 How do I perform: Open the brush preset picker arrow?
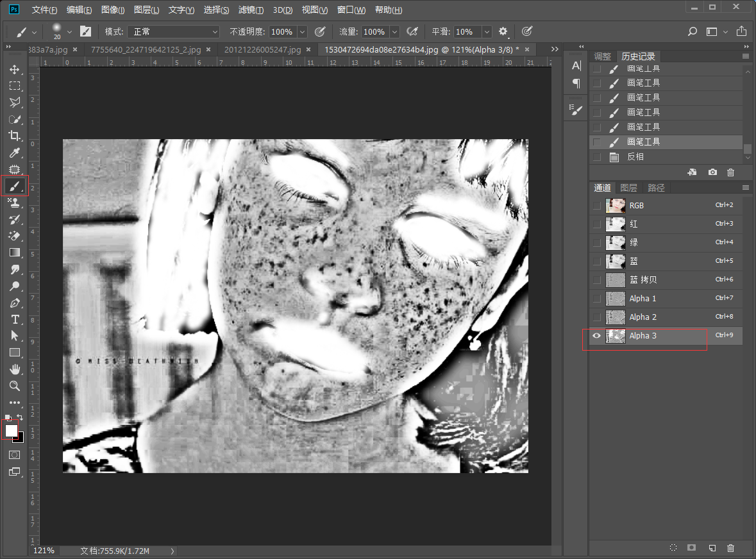(x=69, y=31)
